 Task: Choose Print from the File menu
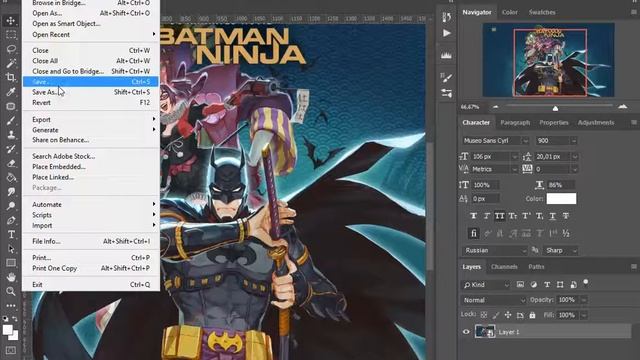tap(91, 258)
